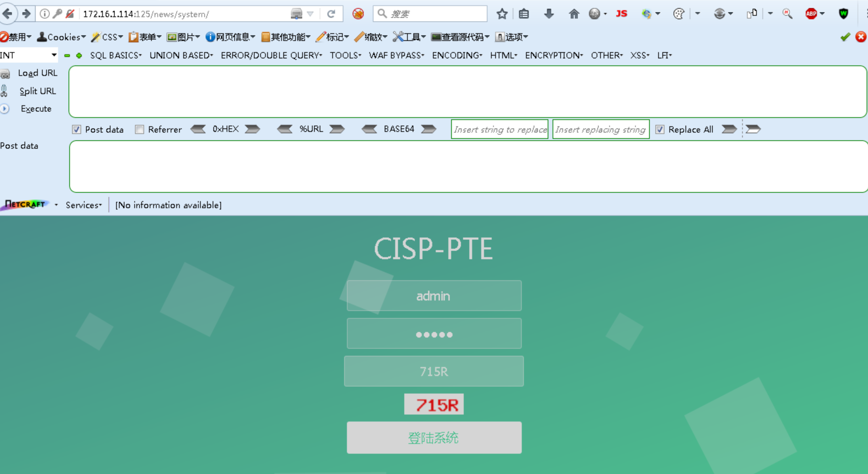
Task: Expand the UNION BASED menu
Action: 181,55
